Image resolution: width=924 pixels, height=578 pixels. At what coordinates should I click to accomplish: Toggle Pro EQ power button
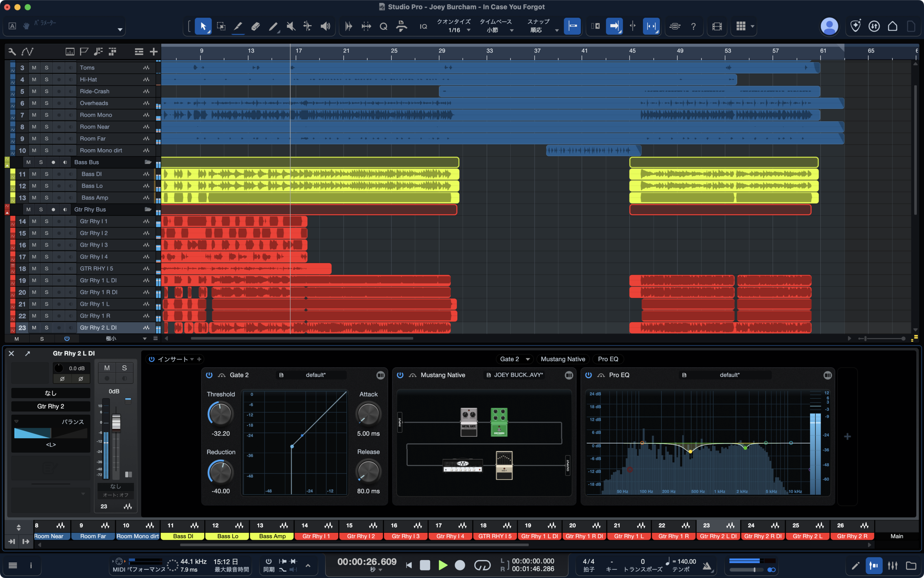point(588,375)
